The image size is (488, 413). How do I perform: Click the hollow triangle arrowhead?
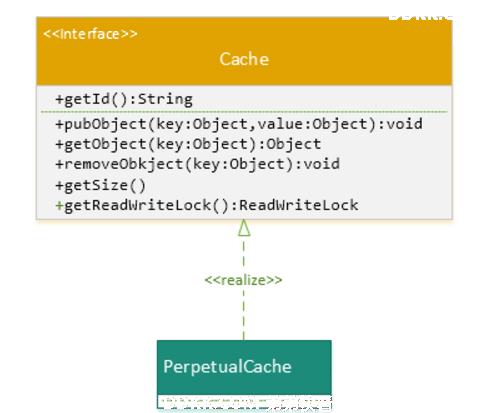[244, 228]
